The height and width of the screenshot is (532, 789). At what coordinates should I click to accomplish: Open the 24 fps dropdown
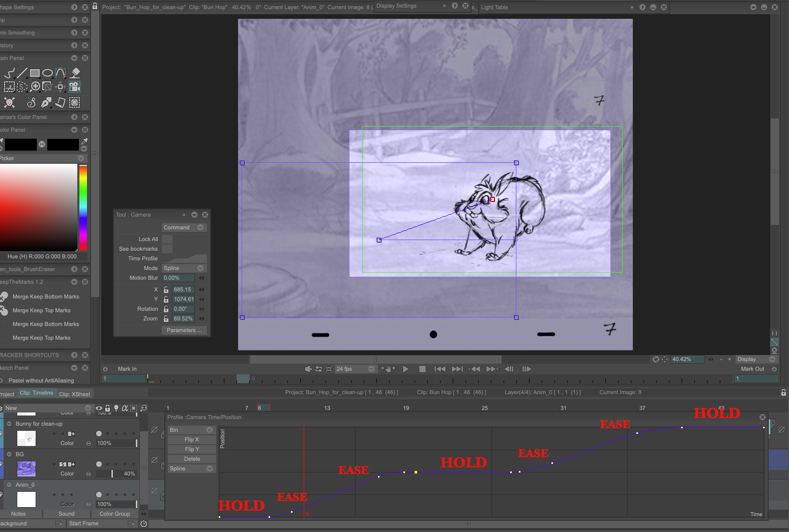click(x=355, y=369)
